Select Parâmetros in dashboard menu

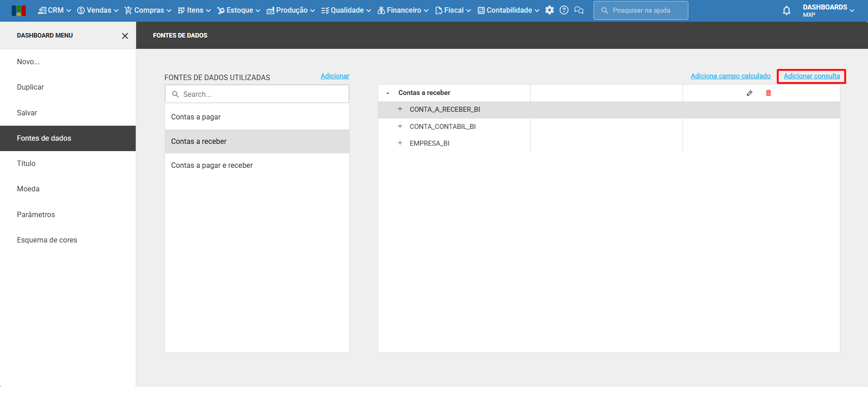(x=68, y=215)
